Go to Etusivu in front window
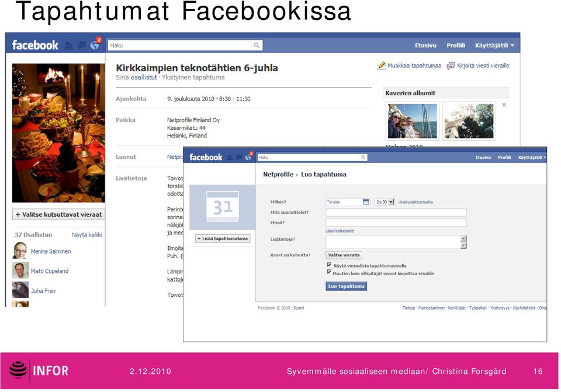The height and width of the screenshot is (392, 561). coord(483,157)
